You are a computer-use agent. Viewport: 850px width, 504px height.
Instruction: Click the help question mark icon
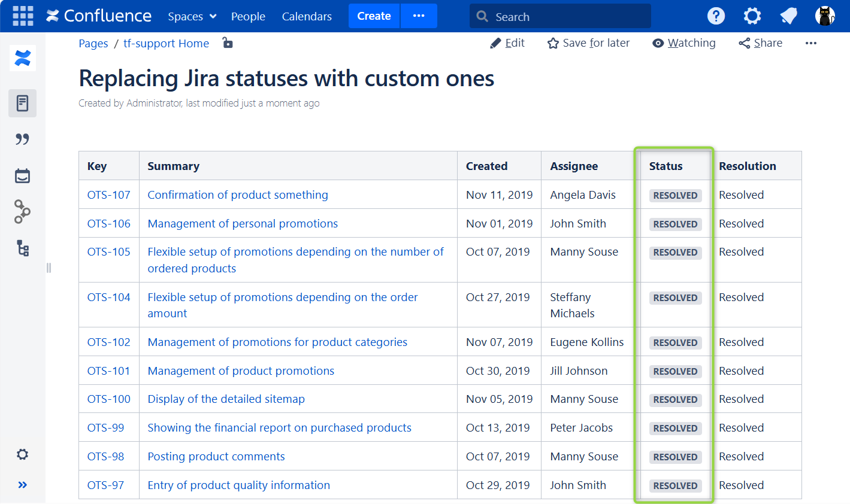pyautogui.click(x=716, y=16)
